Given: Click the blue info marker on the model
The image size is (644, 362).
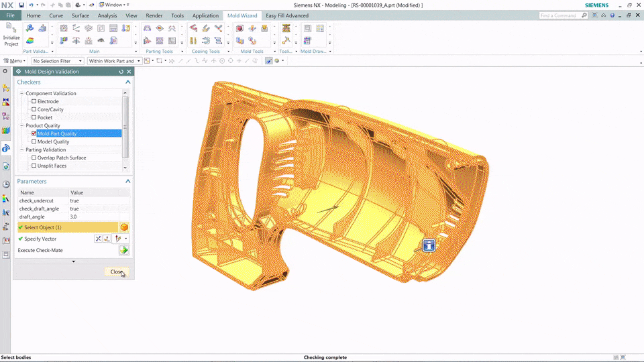Looking at the screenshot, I should click(x=429, y=245).
